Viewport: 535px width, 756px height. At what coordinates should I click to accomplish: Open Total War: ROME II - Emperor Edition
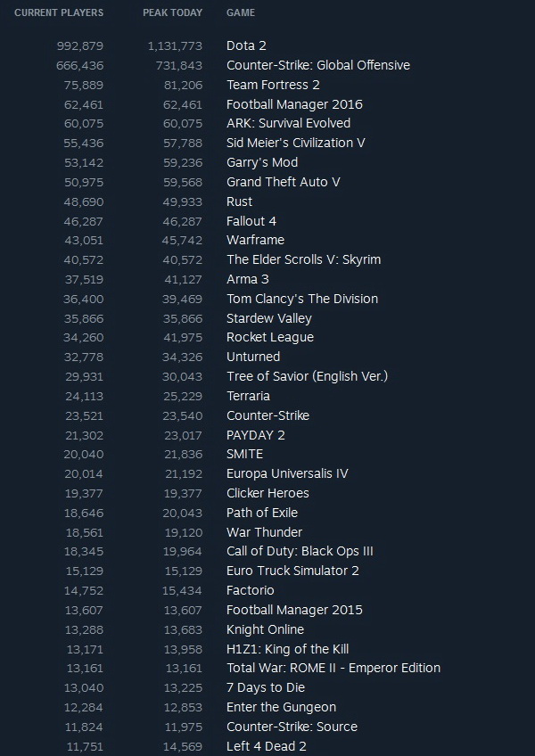[333, 668]
